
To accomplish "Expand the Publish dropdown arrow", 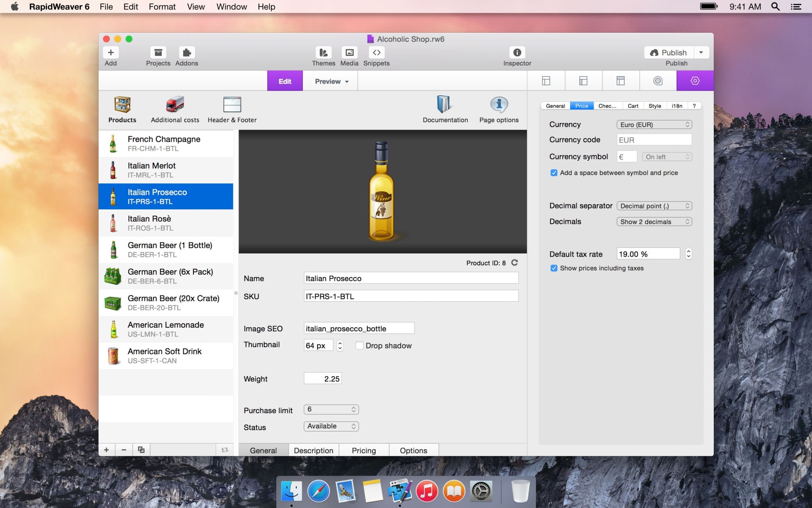I will click(701, 53).
